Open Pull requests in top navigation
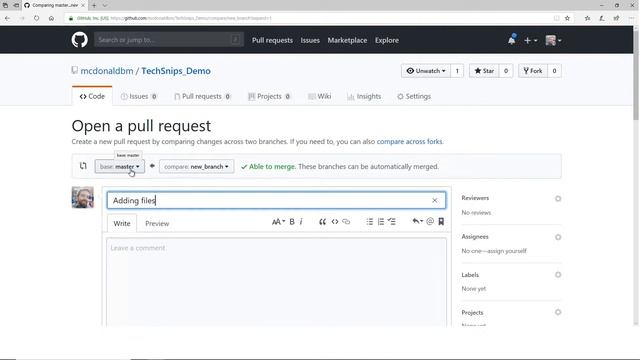The width and height of the screenshot is (640, 360). (272, 40)
